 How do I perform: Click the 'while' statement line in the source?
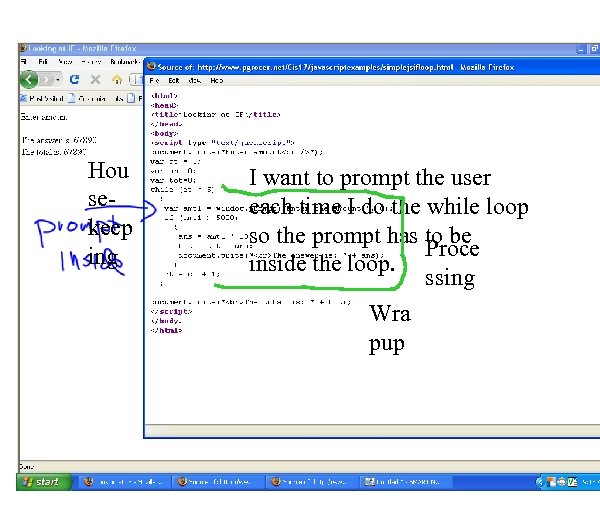(x=182, y=189)
